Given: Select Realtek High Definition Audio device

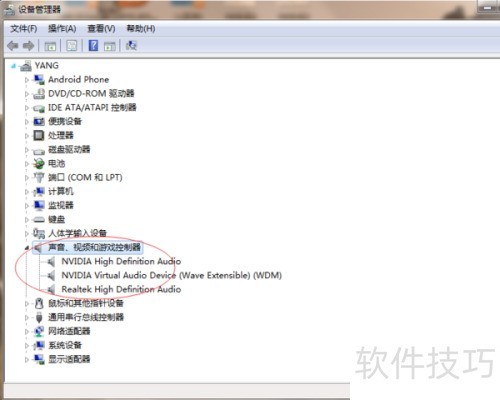Looking at the screenshot, I should pos(121,289).
